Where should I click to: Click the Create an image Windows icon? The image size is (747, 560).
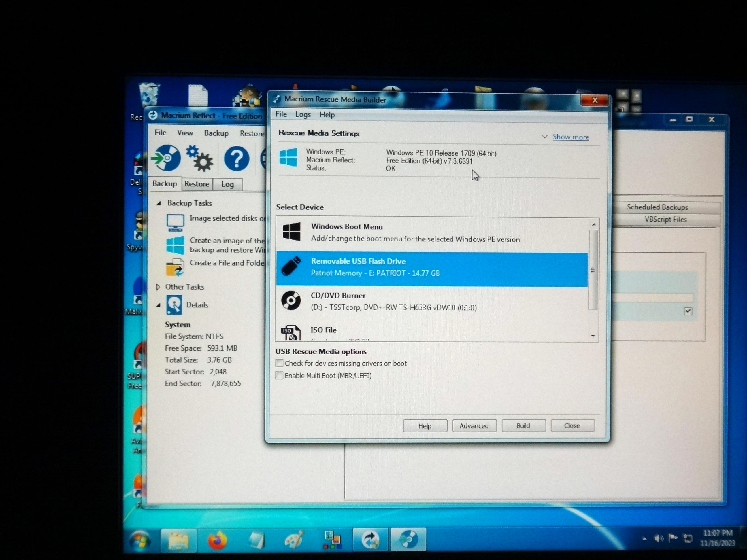coord(175,245)
